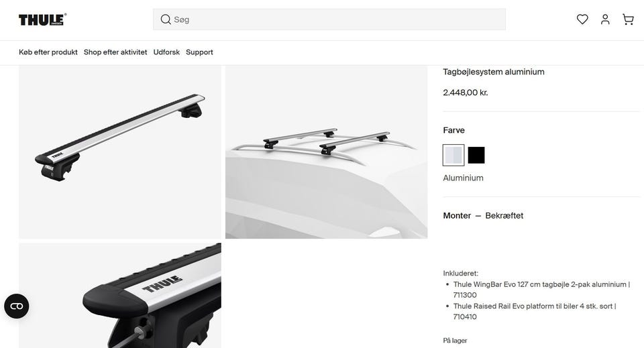Viewport: 644px width, 348px height.
Task: Click Thule Raised Rail Evo item
Action: coord(535,311)
